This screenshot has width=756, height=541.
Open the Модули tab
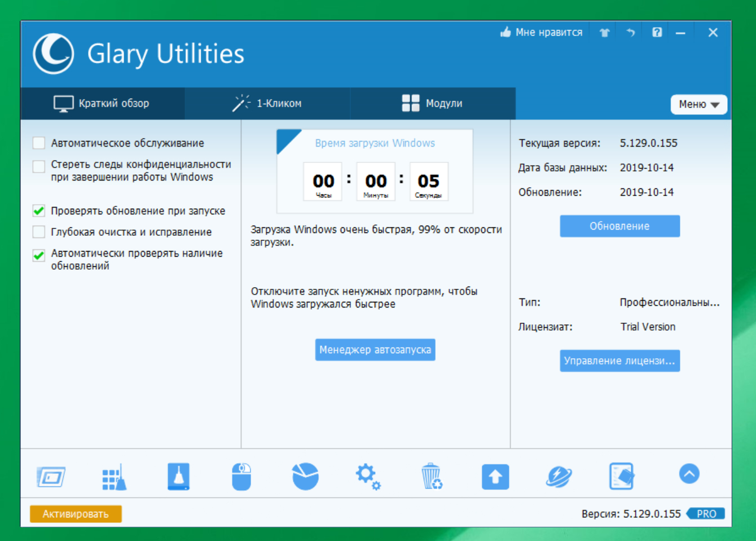432,103
